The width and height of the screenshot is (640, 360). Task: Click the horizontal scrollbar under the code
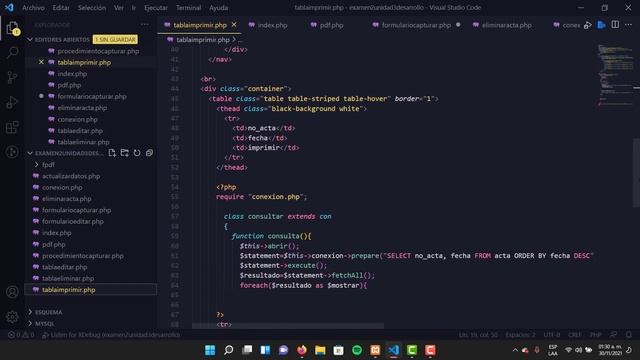point(288,326)
